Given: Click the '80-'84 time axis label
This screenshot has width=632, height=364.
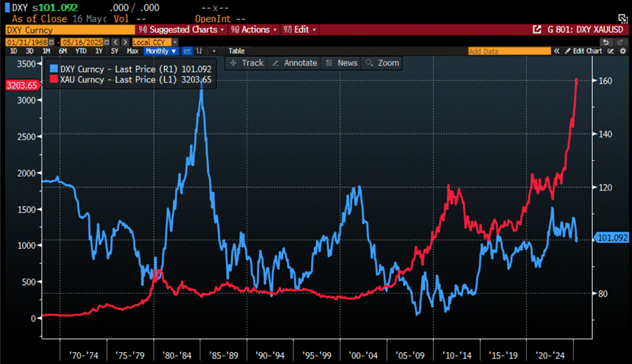Looking at the screenshot, I should [x=177, y=355].
